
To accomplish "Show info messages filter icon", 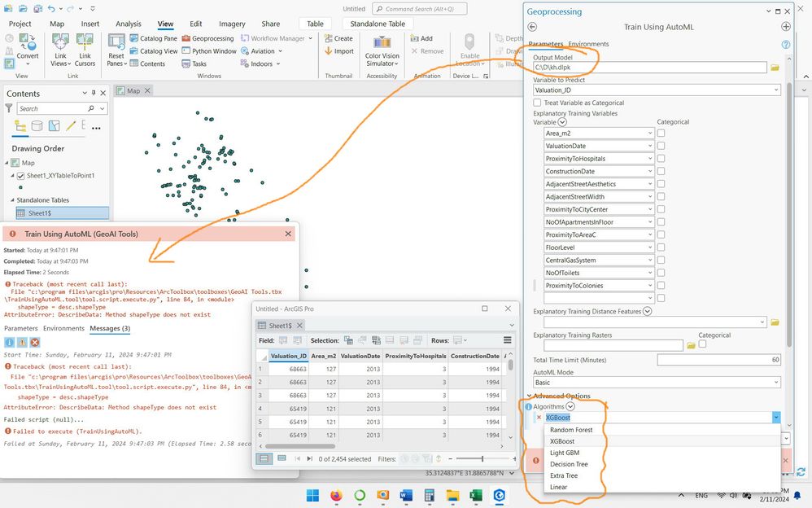I will tap(9, 342).
